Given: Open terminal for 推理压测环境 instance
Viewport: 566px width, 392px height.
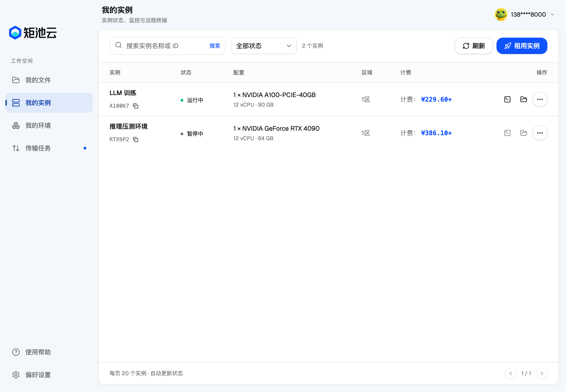Looking at the screenshot, I should [507, 133].
